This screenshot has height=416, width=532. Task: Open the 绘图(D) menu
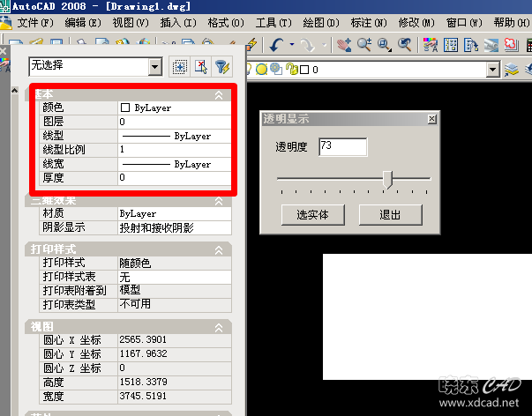point(321,23)
